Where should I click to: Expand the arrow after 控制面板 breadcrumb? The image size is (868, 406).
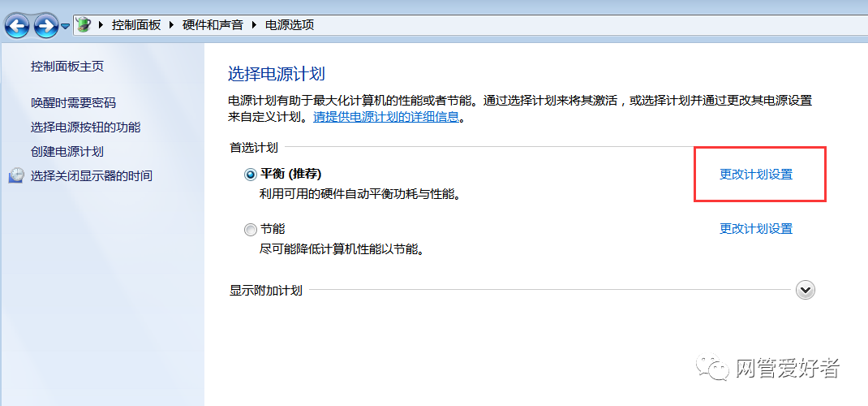tap(171, 25)
